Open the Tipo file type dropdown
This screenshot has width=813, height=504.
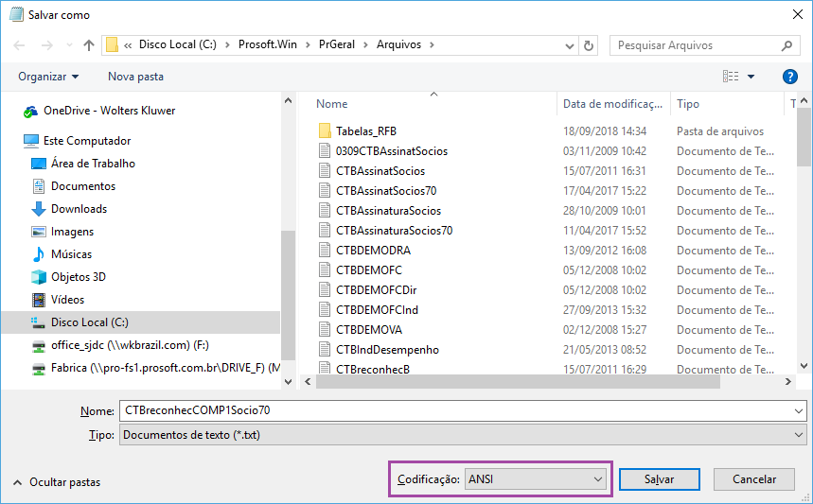(x=463, y=435)
